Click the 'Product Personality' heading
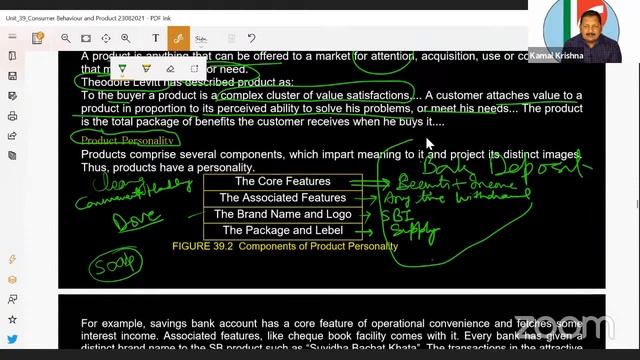Viewport: 640px width, 360px height. 127,140
